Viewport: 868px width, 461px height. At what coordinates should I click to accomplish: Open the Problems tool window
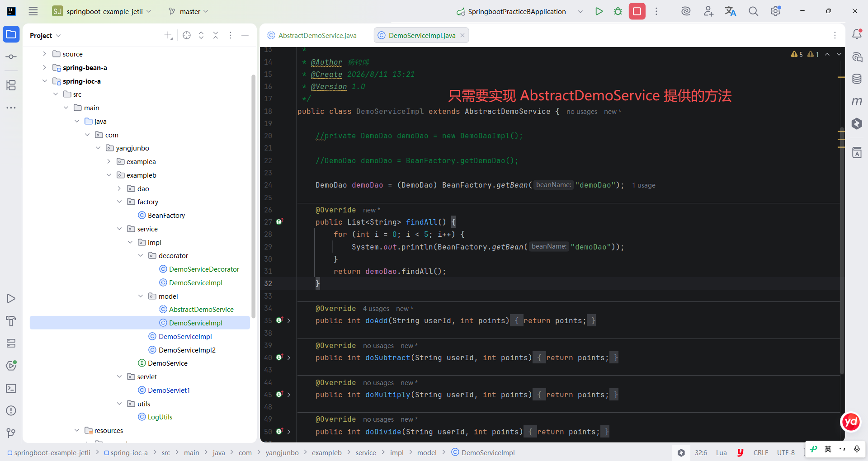tap(11, 410)
